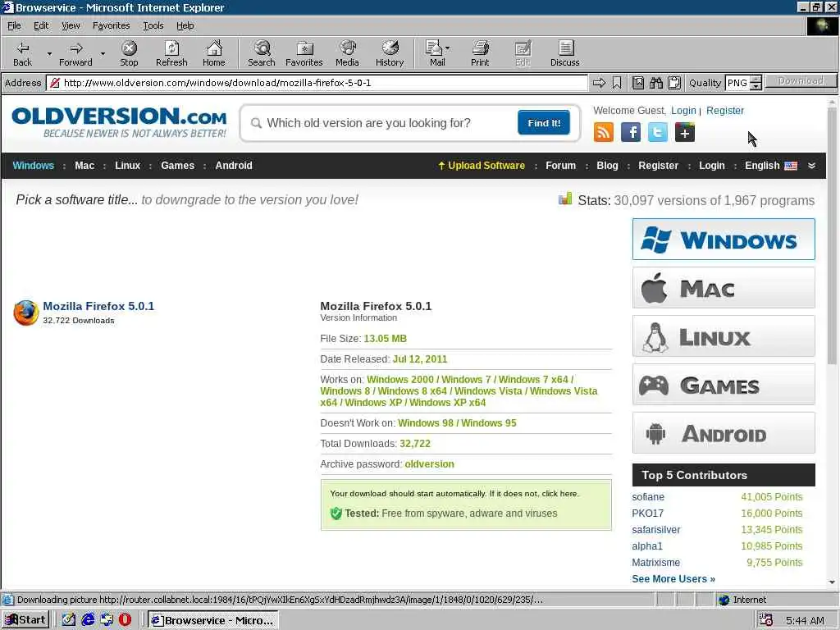Select the Linux nav tab
Screen dimensions: 840x630
127,166
